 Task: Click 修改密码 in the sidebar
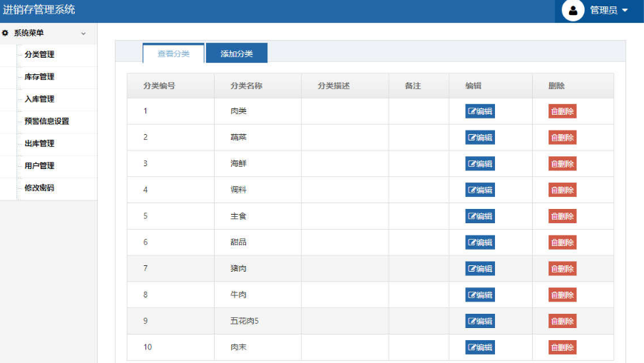pyautogui.click(x=39, y=188)
